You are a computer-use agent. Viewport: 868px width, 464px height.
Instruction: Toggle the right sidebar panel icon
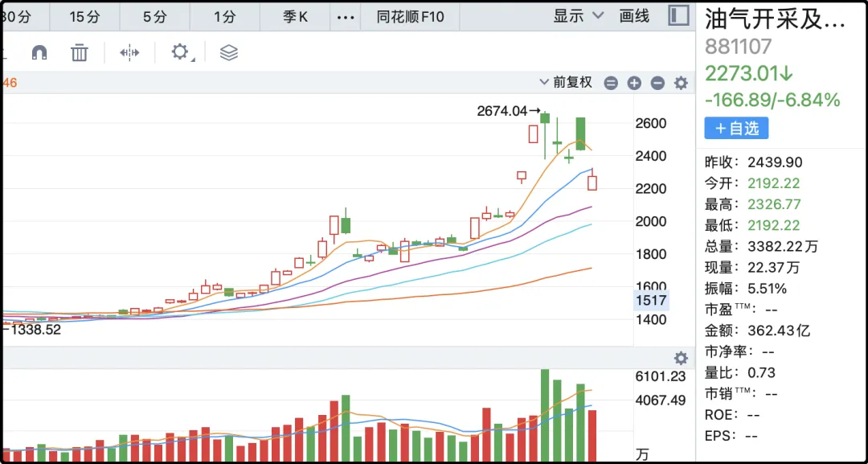(678, 16)
